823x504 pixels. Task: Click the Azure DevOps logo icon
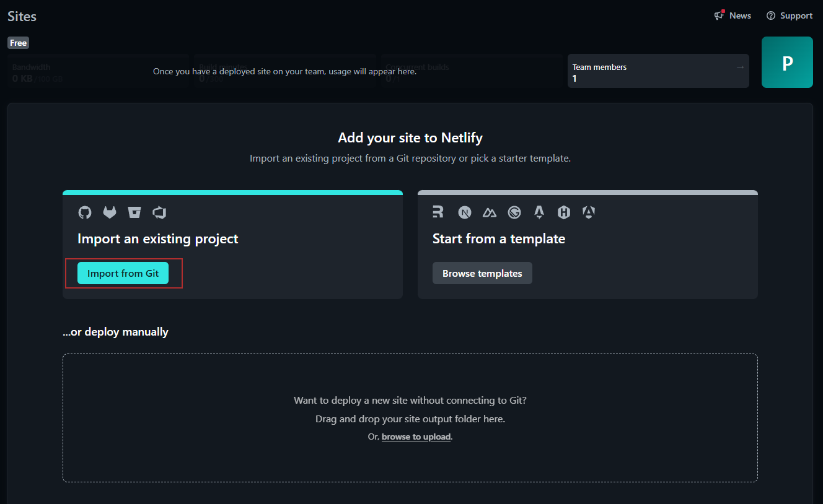[159, 212]
